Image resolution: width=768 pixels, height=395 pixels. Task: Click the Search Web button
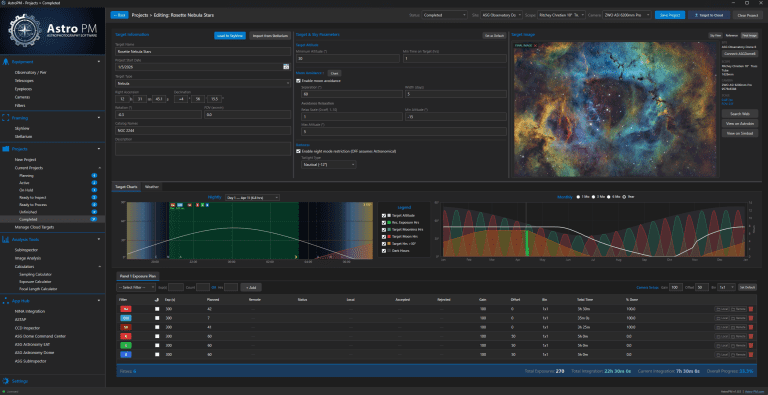pos(740,113)
